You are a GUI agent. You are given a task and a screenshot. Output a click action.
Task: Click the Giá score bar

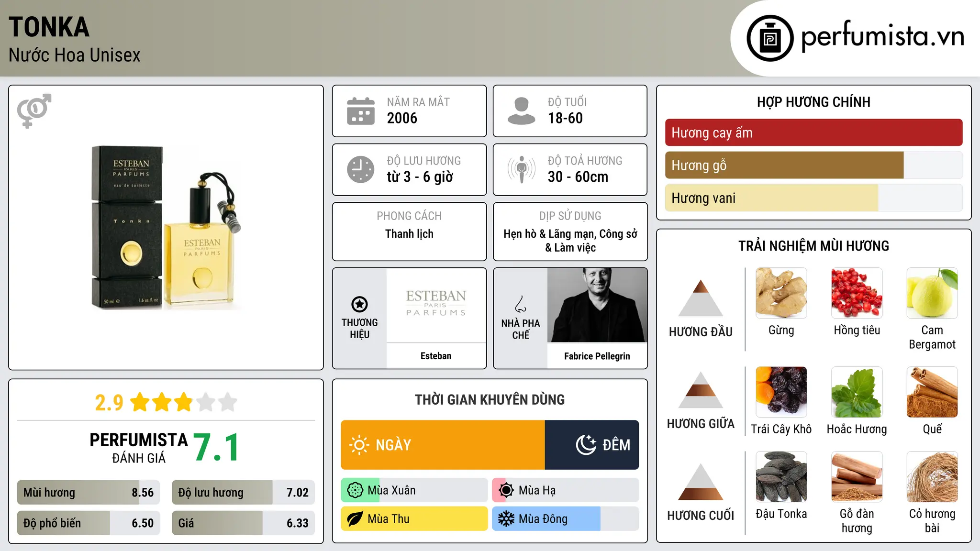243,523
